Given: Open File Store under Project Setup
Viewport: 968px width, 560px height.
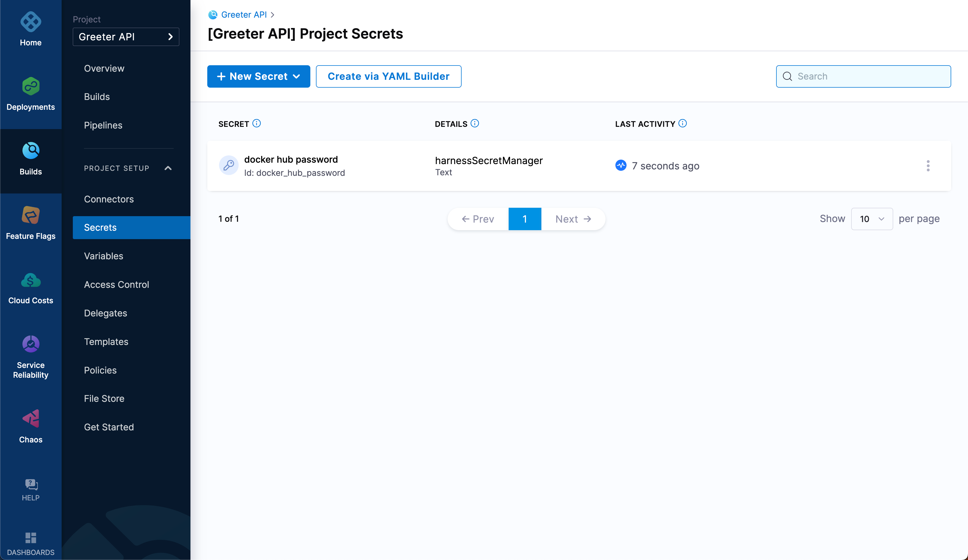Looking at the screenshot, I should (x=104, y=398).
